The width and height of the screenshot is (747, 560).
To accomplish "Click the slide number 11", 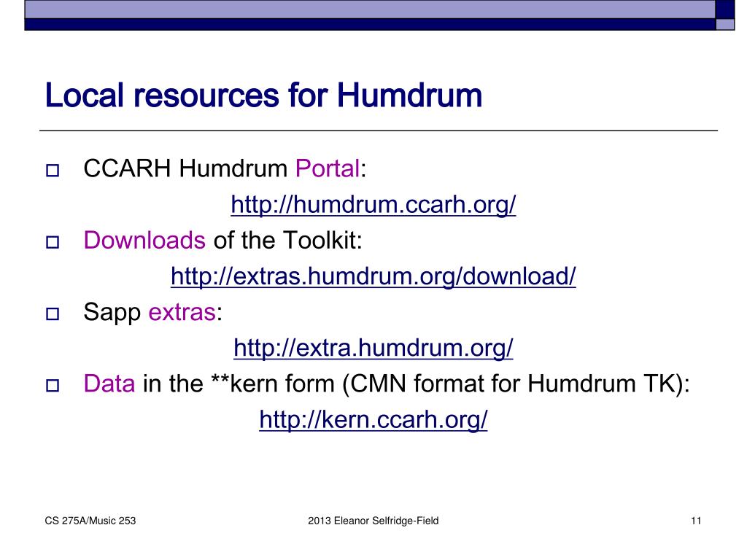I will click(x=696, y=521).
